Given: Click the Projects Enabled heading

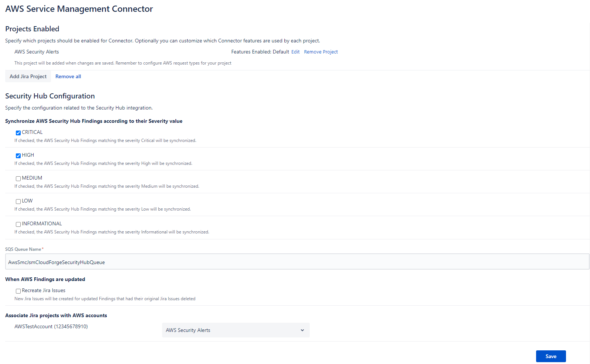Looking at the screenshot, I should click(x=32, y=29).
